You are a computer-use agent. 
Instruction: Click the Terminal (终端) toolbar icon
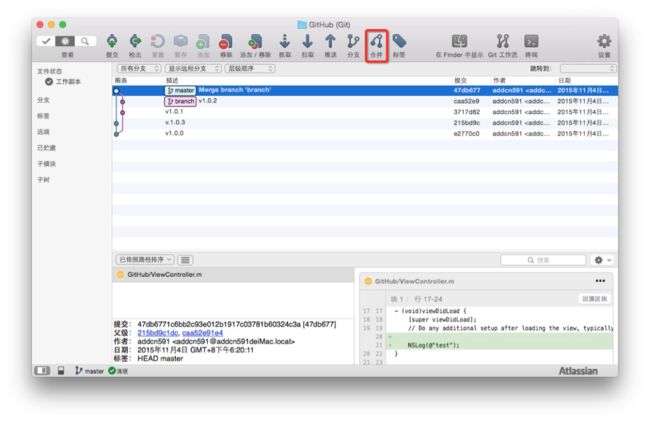pos(531,41)
